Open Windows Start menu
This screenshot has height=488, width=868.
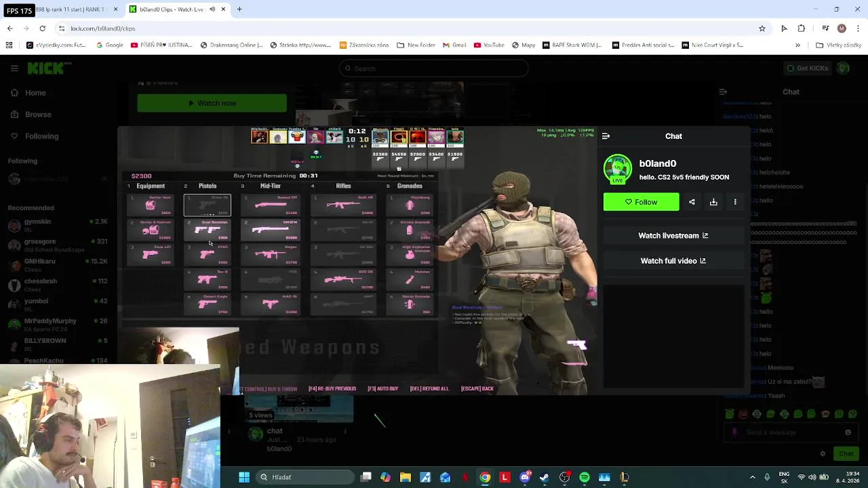(x=244, y=477)
